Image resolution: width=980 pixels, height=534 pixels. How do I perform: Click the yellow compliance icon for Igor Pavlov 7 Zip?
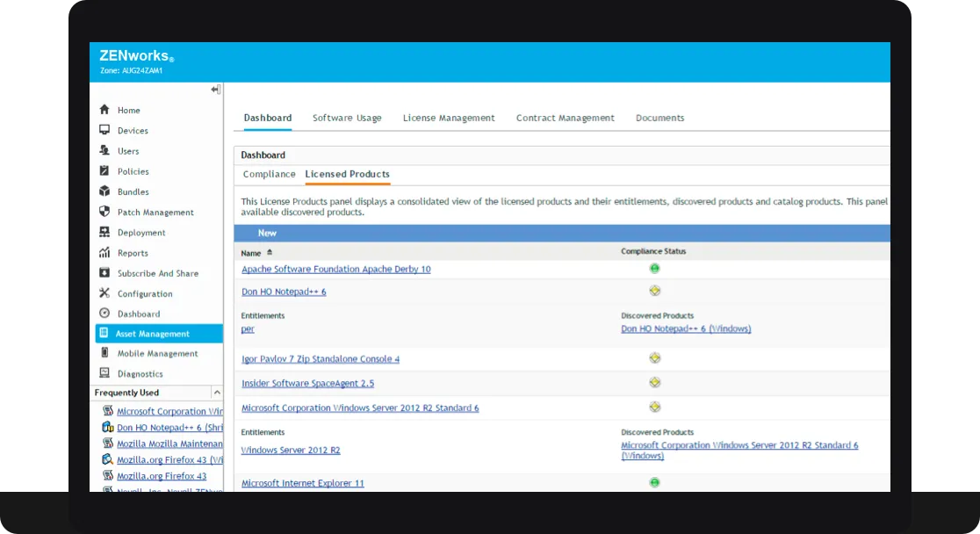pyautogui.click(x=654, y=357)
